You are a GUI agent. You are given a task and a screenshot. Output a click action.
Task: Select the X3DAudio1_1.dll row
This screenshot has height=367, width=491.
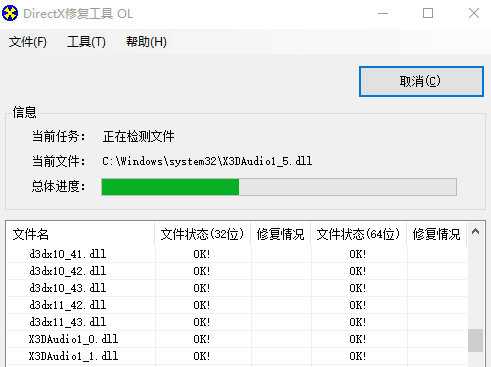click(x=237, y=356)
